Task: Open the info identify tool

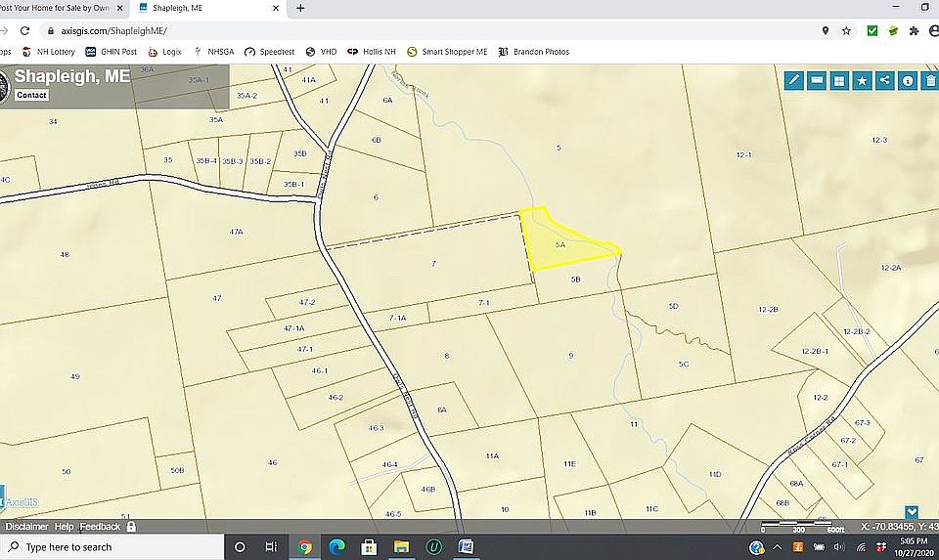Action: [907, 80]
